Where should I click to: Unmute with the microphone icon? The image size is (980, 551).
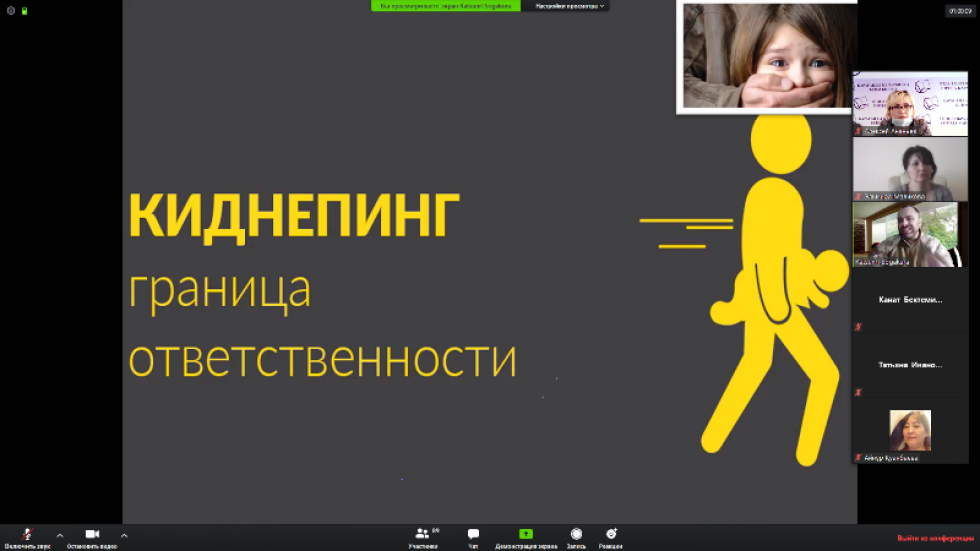coord(27,535)
